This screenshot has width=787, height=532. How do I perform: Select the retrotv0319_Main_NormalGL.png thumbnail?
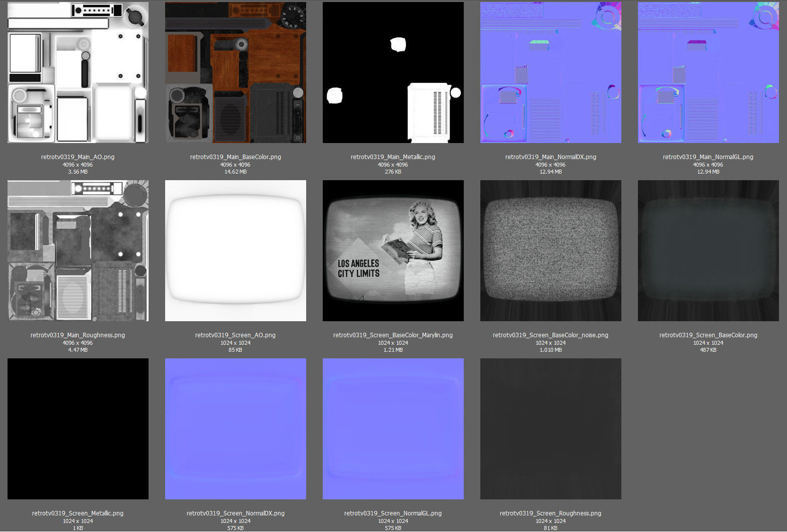point(708,72)
